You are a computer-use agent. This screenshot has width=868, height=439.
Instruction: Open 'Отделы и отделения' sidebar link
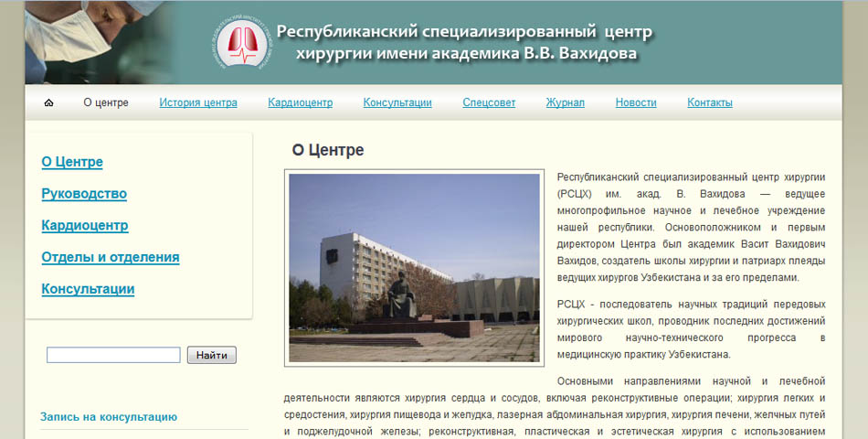pyautogui.click(x=111, y=258)
